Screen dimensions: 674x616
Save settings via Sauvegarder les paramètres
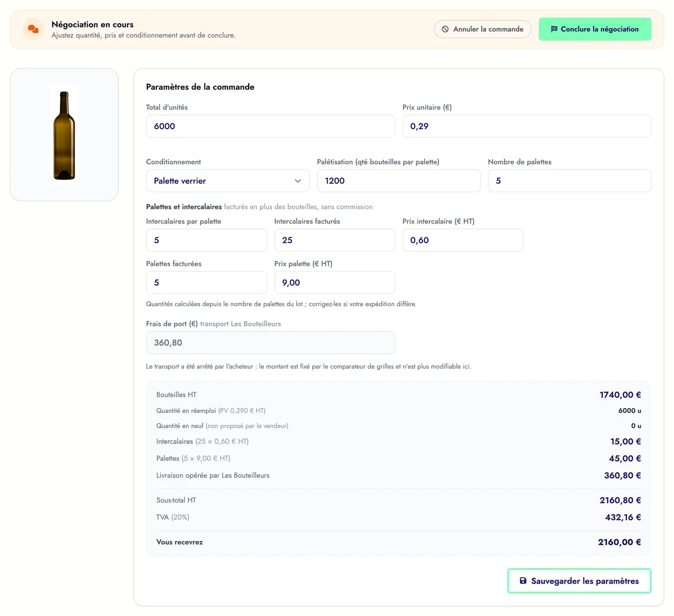click(x=579, y=581)
